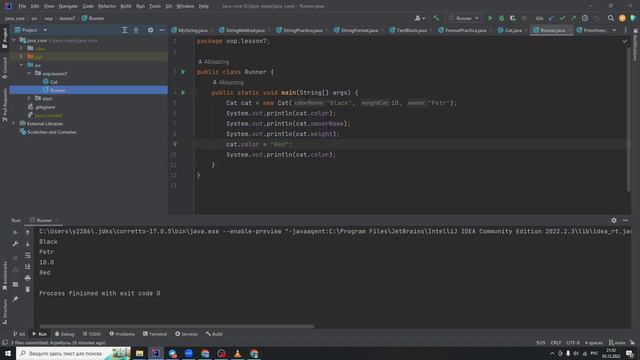Image resolution: width=640 pixels, height=360 pixels.
Task: Click the print icon in the Run console
Action: point(28,278)
